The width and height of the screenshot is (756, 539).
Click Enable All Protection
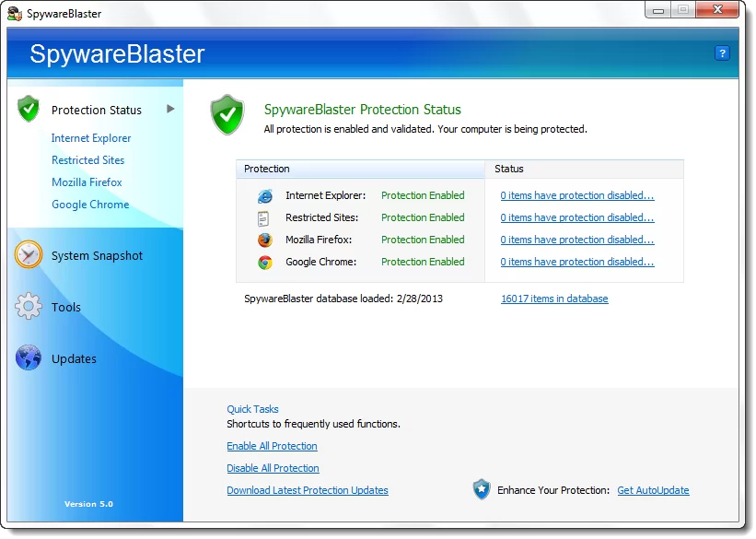pos(272,445)
